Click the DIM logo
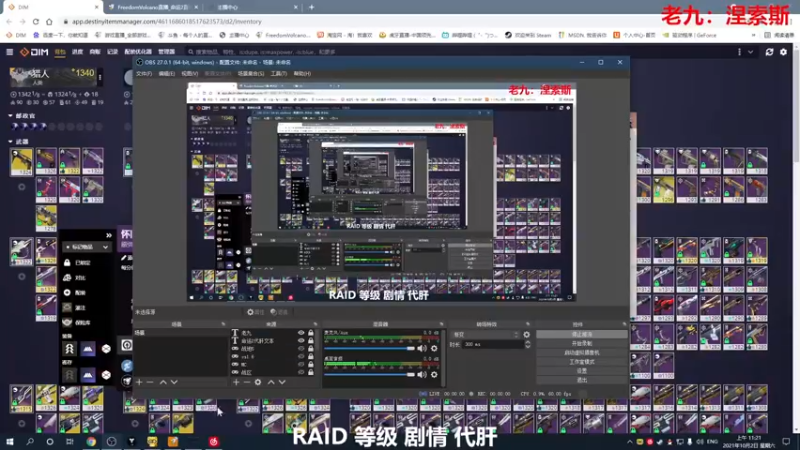The width and height of the screenshot is (800, 450). tap(34, 52)
